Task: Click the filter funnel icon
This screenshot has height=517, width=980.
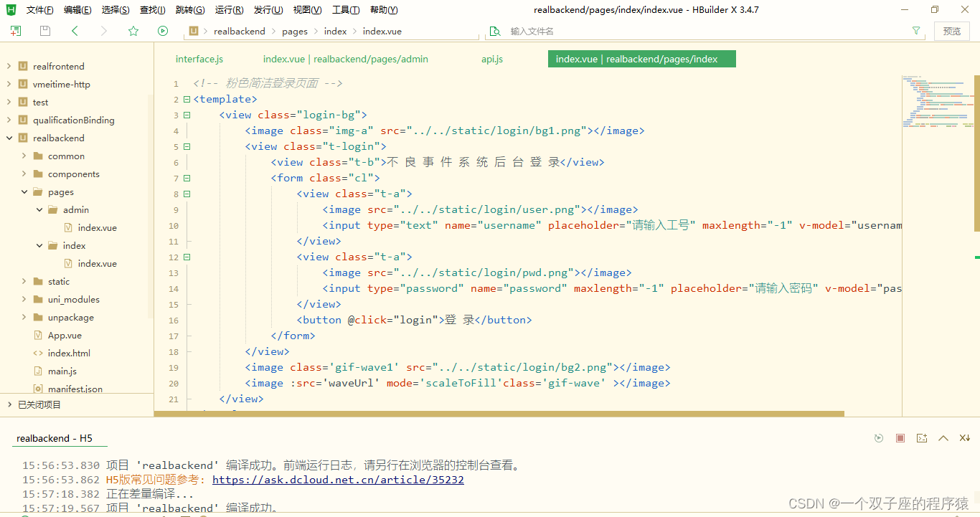Action: click(916, 31)
